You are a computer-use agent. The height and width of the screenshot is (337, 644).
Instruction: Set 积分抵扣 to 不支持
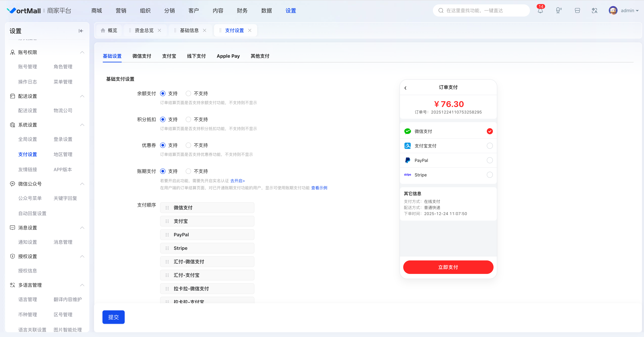point(188,119)
